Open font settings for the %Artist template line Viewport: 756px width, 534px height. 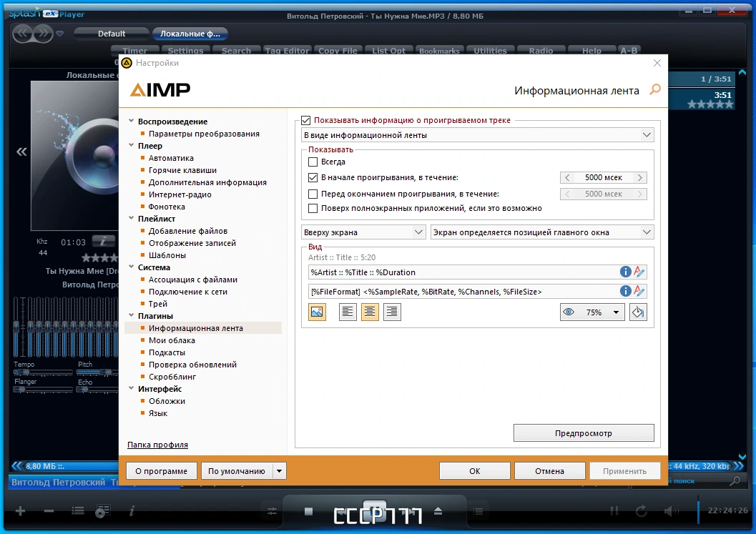(639, 272)
